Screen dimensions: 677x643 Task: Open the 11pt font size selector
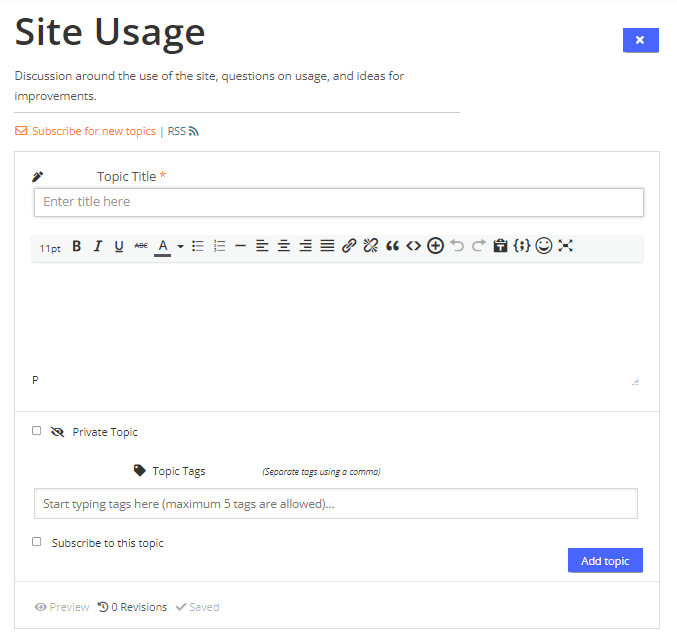[50, 248]
